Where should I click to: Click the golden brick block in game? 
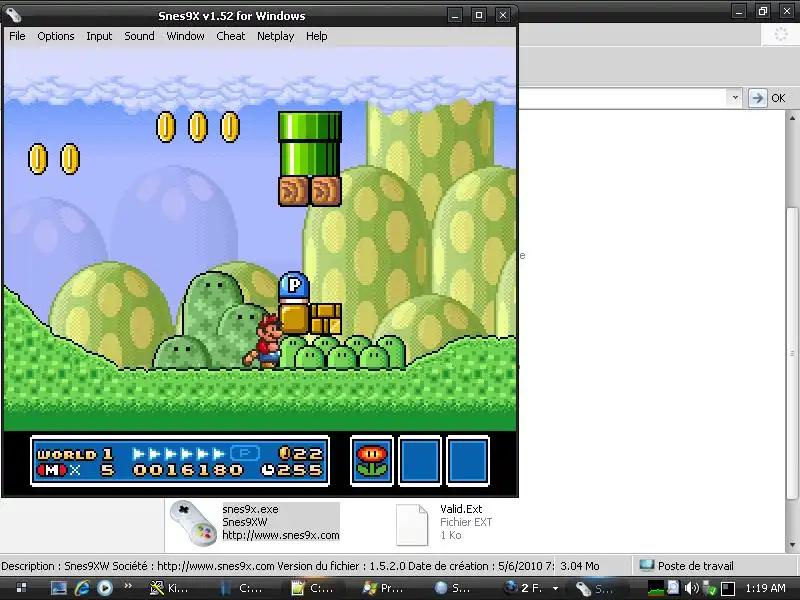[x=326, y=319]
